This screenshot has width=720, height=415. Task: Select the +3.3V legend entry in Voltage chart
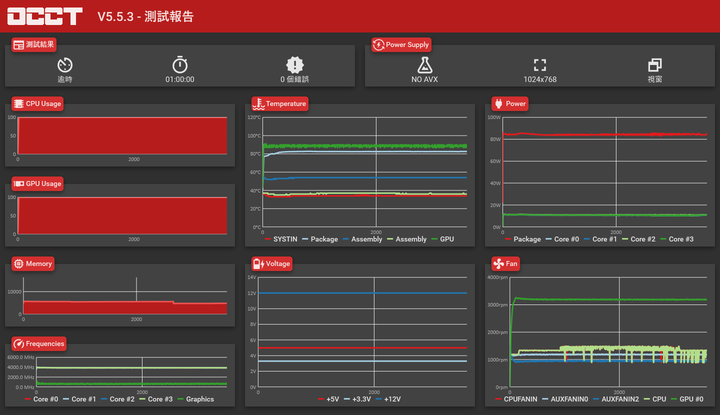click(x=357, y=399)
